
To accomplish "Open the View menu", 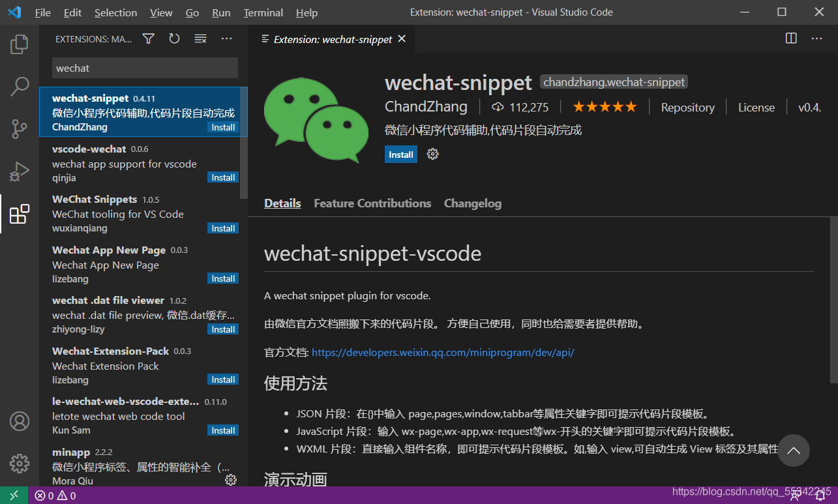I will (161, 12).
